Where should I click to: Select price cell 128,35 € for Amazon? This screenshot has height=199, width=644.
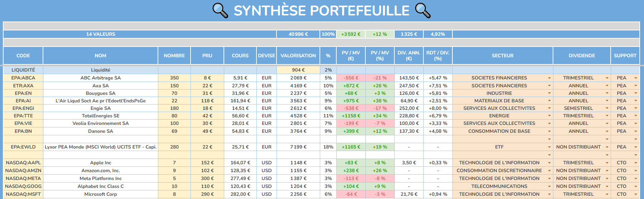[240, 171]
